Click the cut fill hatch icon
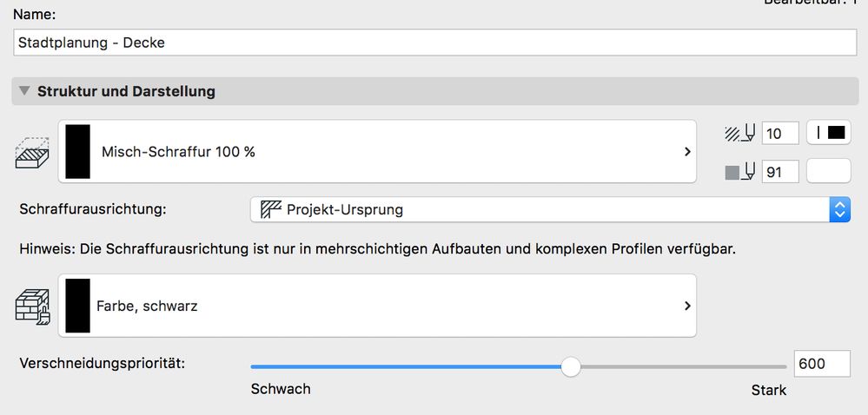Viewport: 868px width, 415px height. tap(33, 152)
